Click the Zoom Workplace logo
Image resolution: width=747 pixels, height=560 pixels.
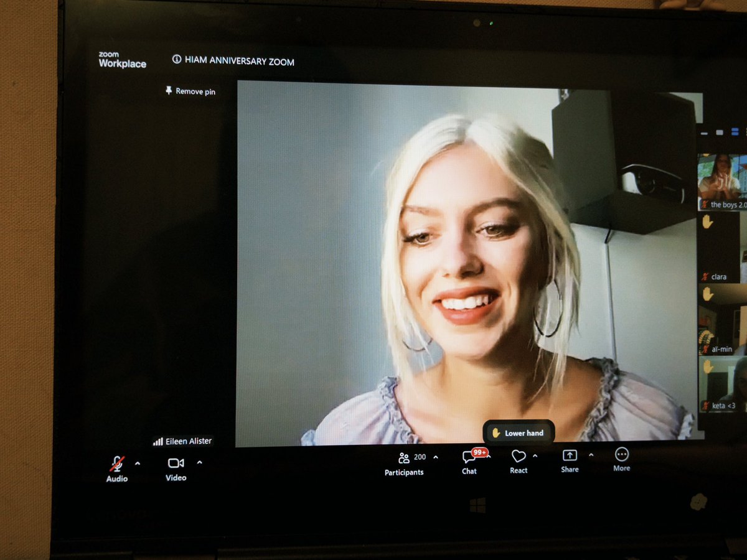tap(123, 60)
